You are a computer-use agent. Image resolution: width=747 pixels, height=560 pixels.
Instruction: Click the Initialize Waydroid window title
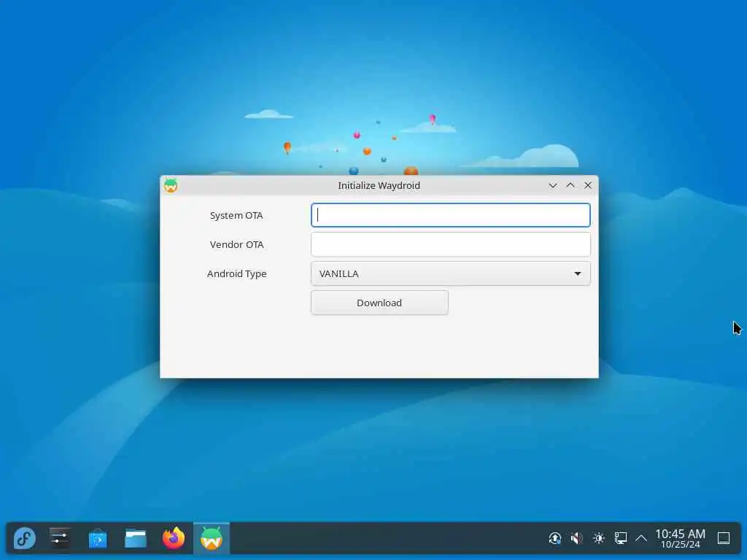pyautogui.click(x=379, y=185)
